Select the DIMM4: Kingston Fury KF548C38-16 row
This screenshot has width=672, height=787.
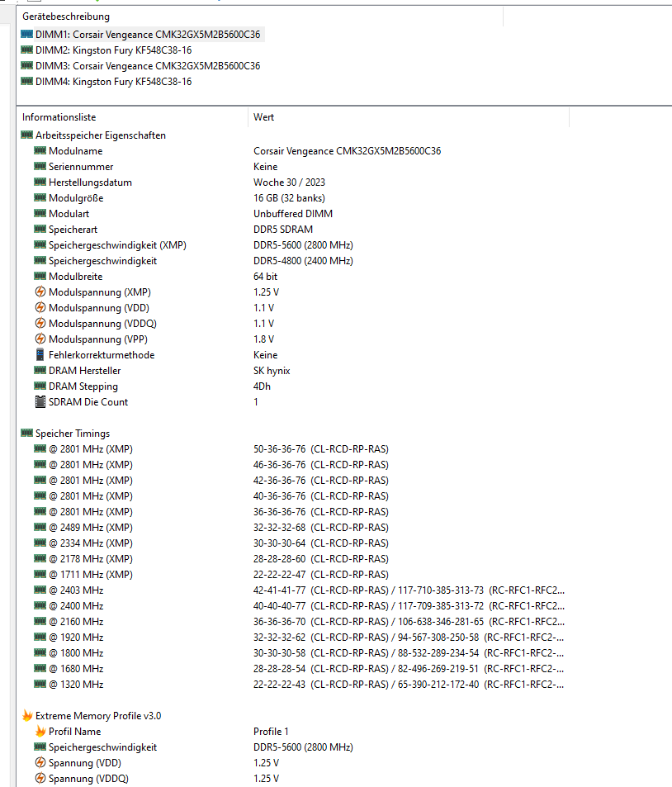(x=113, y=81)
